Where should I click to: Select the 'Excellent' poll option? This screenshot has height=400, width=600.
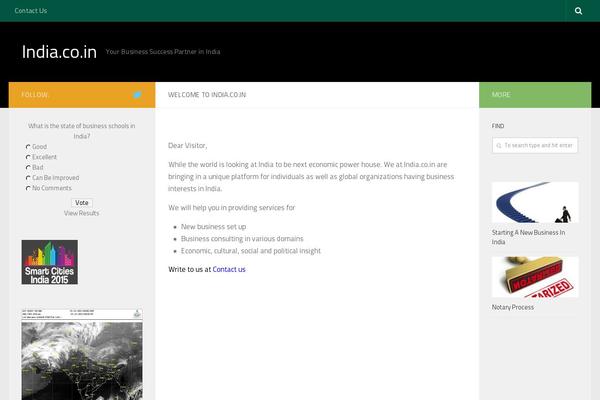tap(29, 157)
